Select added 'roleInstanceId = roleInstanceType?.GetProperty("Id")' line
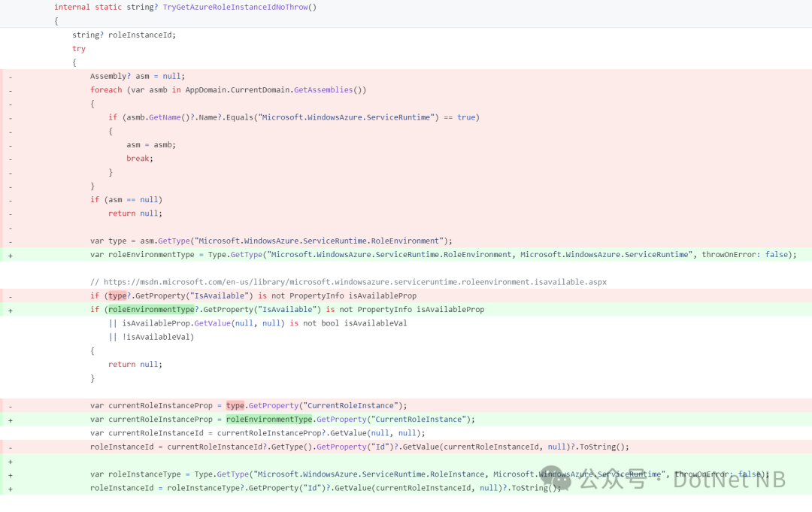Viewport: 812px width, 512px height. pyautogui.click(x=326, y=488)
